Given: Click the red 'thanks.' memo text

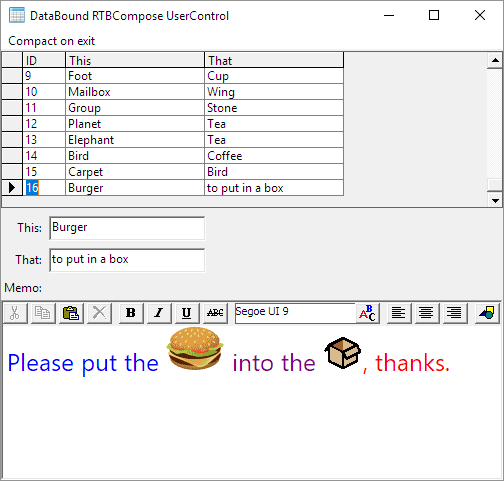Looking at the screenshot, I should point(413,363).
